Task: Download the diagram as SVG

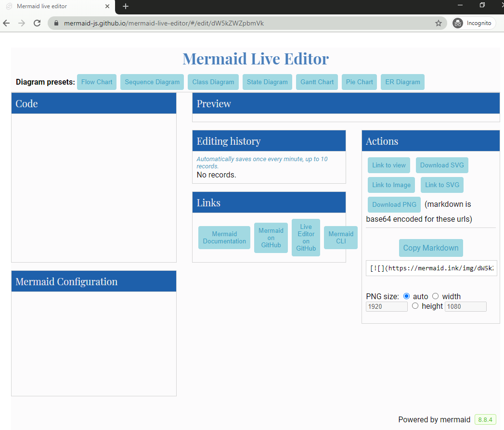Action: click(x=442, y=165)
